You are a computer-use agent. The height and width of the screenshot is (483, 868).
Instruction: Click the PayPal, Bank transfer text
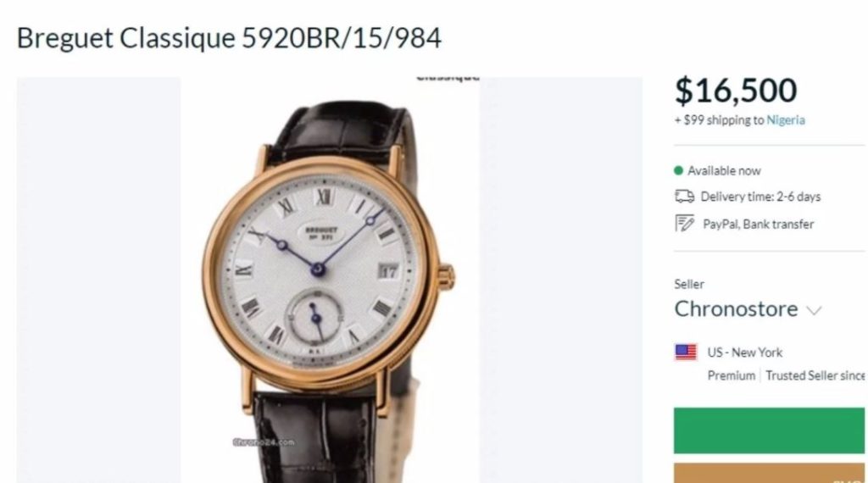(758, 224)
